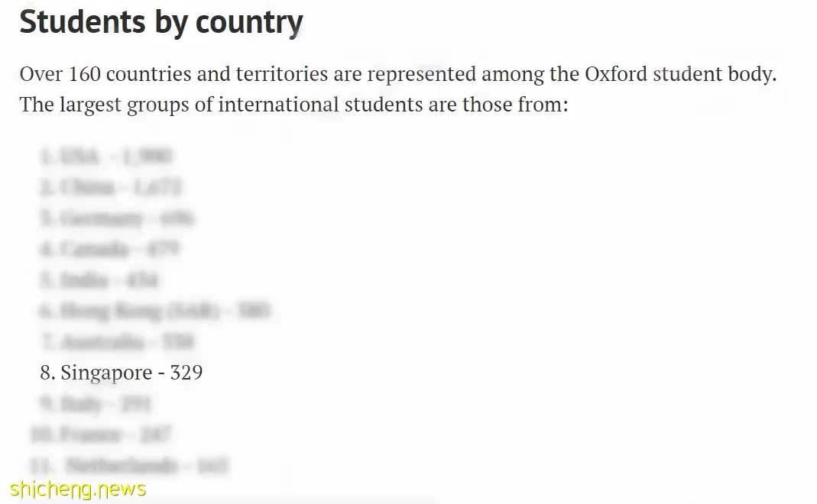The image size is (817, 504).
Task: Select the blurred Hong Kong (SAR) entry
Action: click(x=154, y=311)
